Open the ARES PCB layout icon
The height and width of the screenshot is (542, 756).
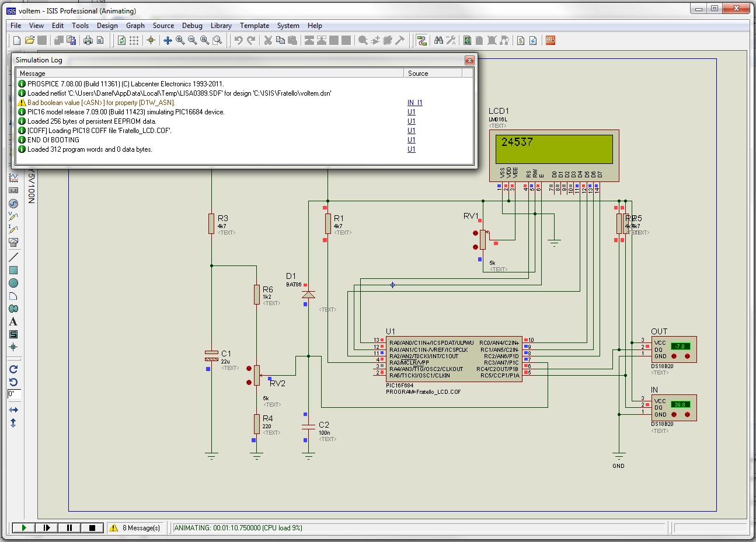pyautogui.click(x=551, y=40)
